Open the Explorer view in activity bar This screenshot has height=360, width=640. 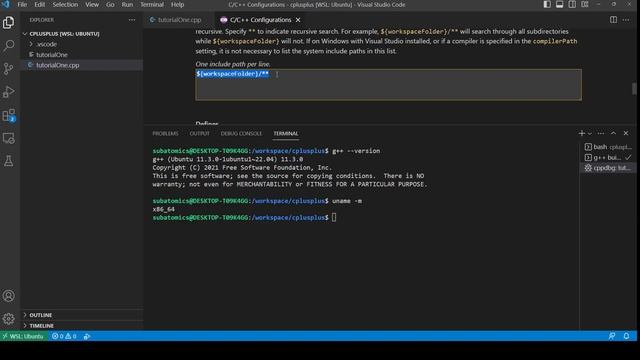tap(9, 22)
